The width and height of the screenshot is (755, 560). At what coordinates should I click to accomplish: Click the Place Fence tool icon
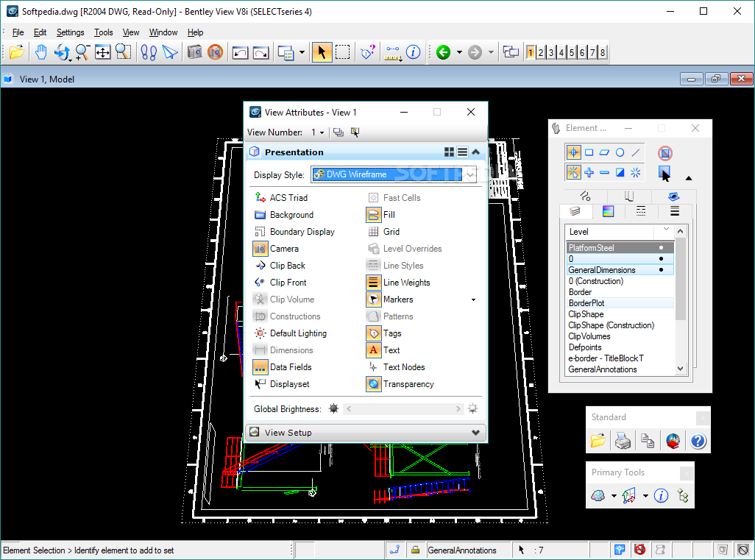(343, 52)
